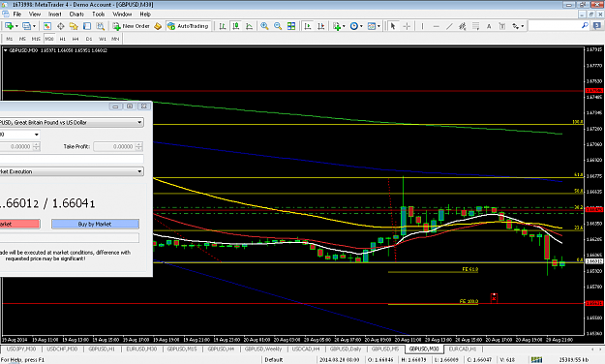
Task: Open the chat bubble icon at toolbar end
Action: (x=596, y=26)
